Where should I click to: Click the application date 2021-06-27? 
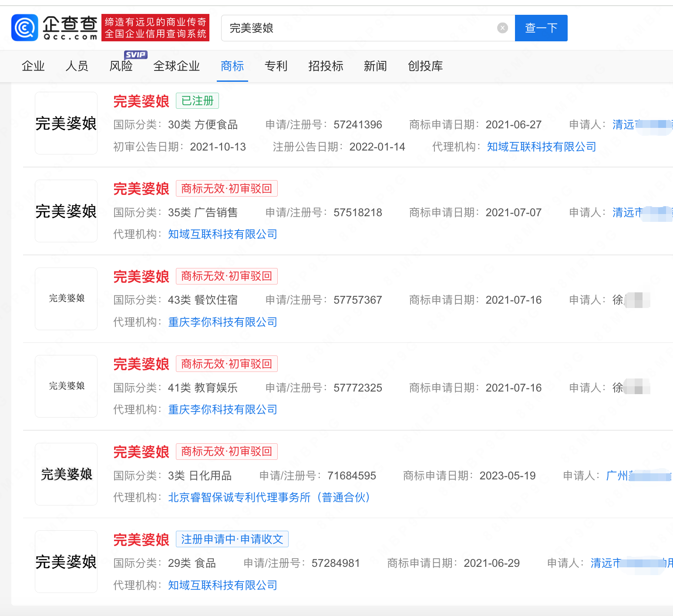coord(514,125)
